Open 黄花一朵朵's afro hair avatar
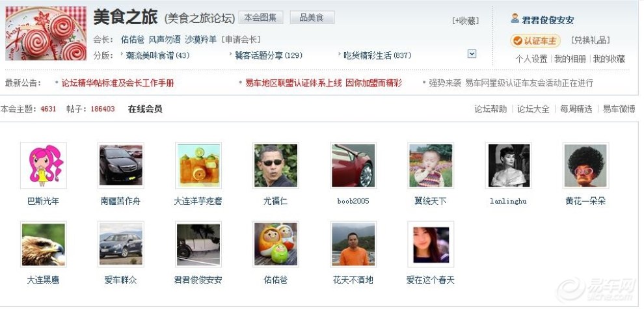The height and width of the screenshot is (309, 644). pos(585,166)
